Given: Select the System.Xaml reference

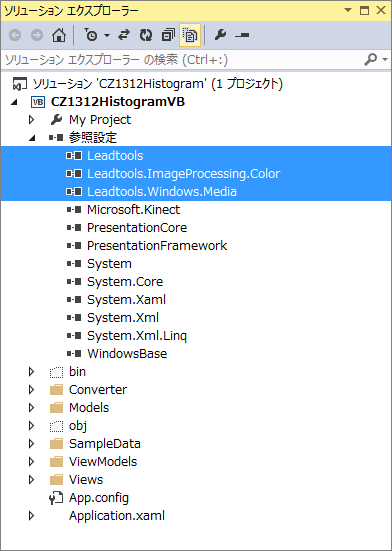Looking at the screenshot, I should click(x=126, y=299).
